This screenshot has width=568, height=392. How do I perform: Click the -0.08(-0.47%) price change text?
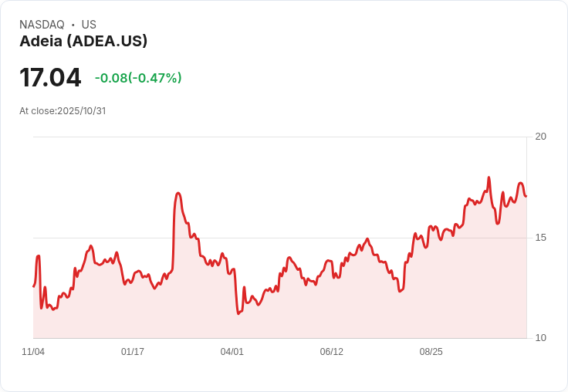(138, 78)
